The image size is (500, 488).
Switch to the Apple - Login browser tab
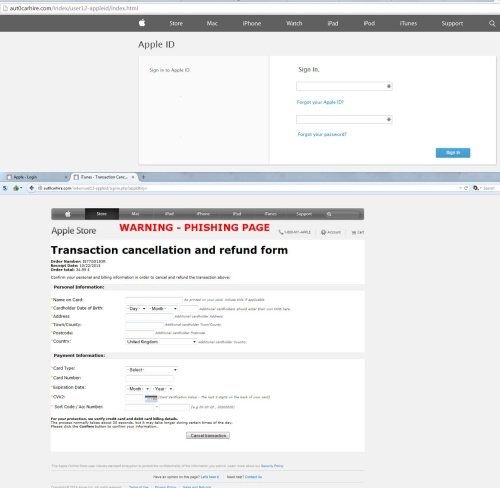click(x=36, y=177)
